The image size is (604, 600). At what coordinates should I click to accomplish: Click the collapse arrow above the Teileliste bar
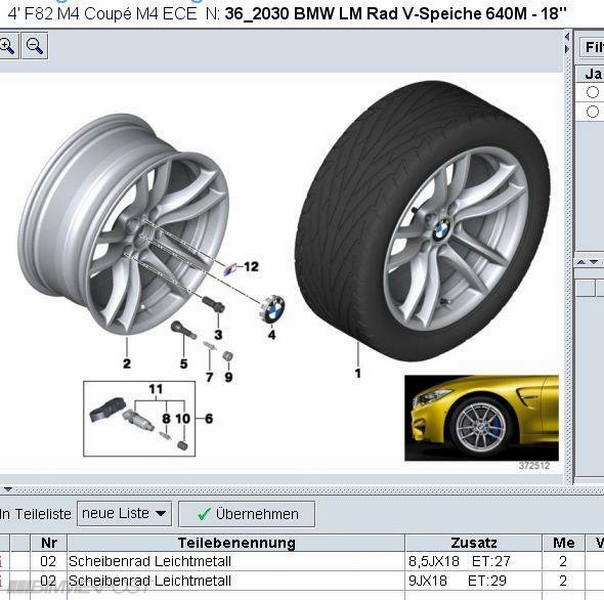(x=6, y=490)
